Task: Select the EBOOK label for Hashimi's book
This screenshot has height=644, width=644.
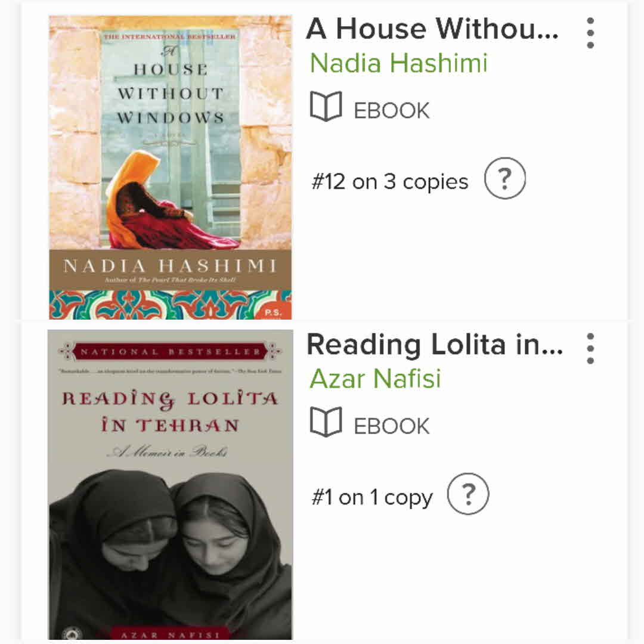Action: 391,111
